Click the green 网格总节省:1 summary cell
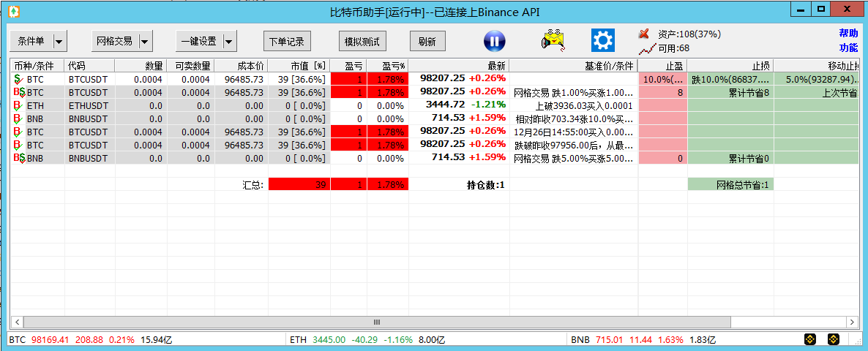The height and width of the screenshot is (351, 868). (730, 185)
